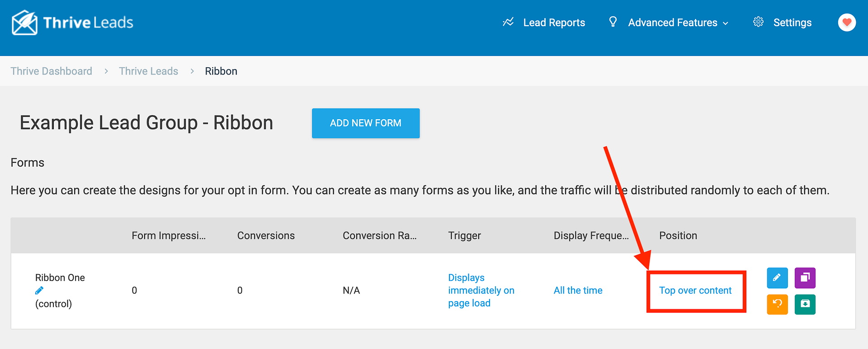Click the 'Position' column header
This screenshot has width=868, height=349.
click(678, 236)
